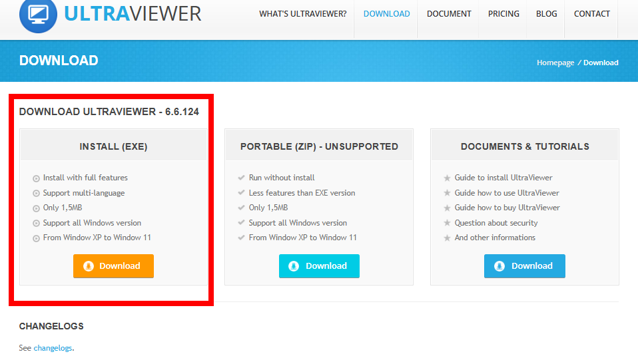Click From Window XP to Window 11 in Install card
638x364 pixels.
coord(97,238)
